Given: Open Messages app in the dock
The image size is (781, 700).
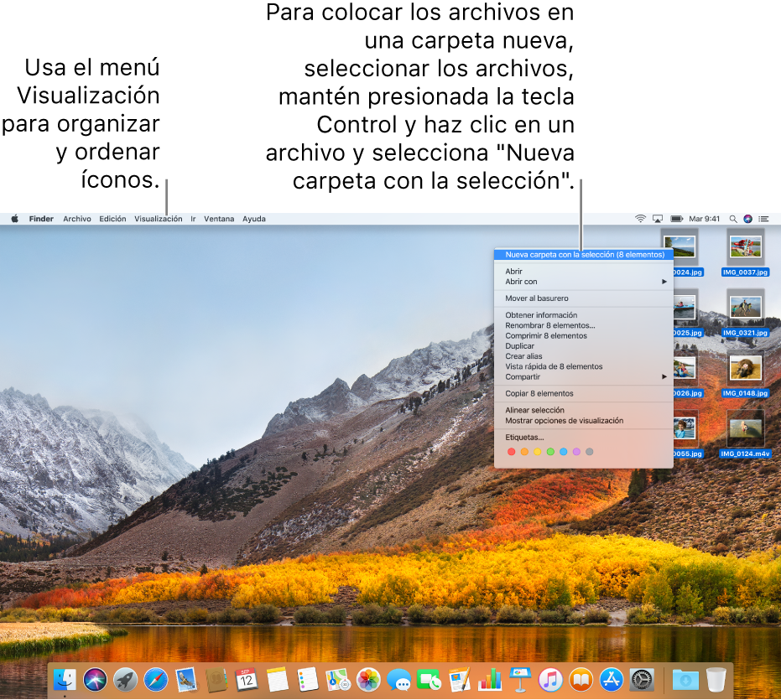Looking at the screenshot, I should (399, 680).
